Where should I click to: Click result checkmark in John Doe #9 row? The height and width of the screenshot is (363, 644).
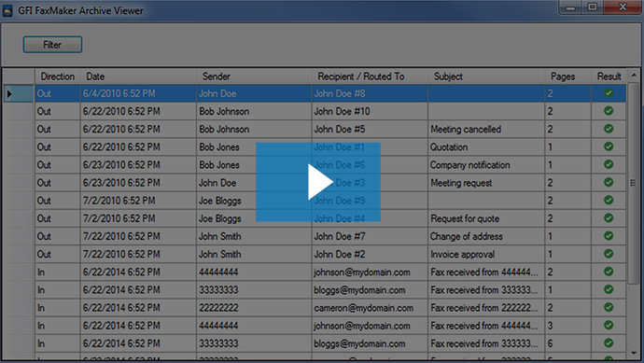609,201
